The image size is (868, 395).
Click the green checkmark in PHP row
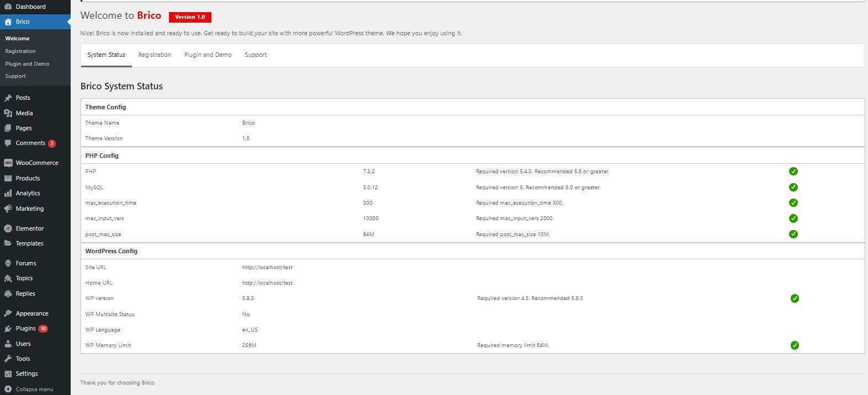coord(793,172)
